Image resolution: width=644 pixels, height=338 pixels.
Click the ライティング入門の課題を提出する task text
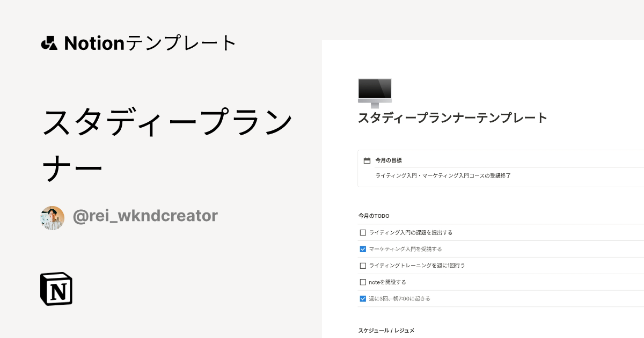(x=411, y=233)
